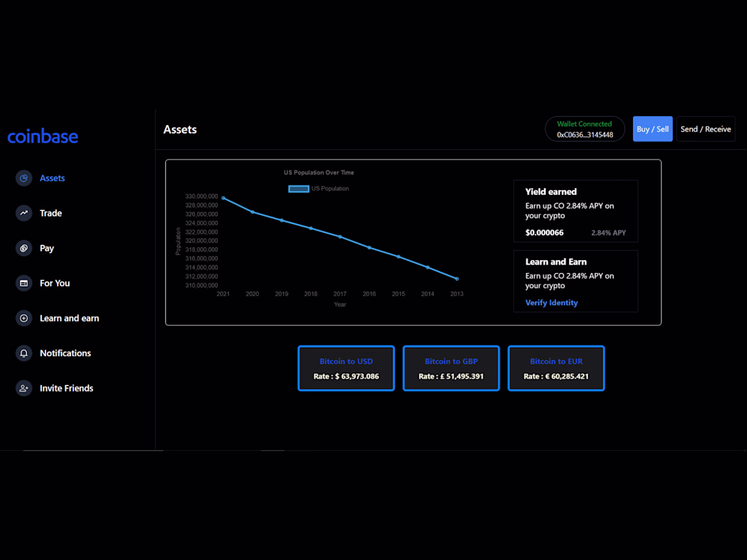Open Notifications via the bell icon
The height and width of the screenshot is (560, 747).
pos(22,353)
